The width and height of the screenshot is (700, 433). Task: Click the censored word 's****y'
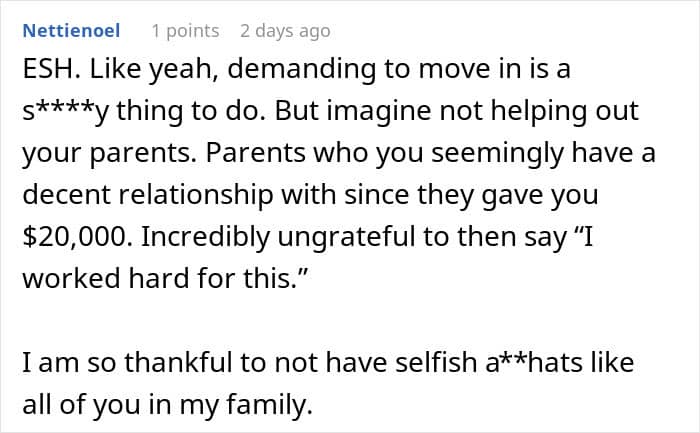pos(66,112)
